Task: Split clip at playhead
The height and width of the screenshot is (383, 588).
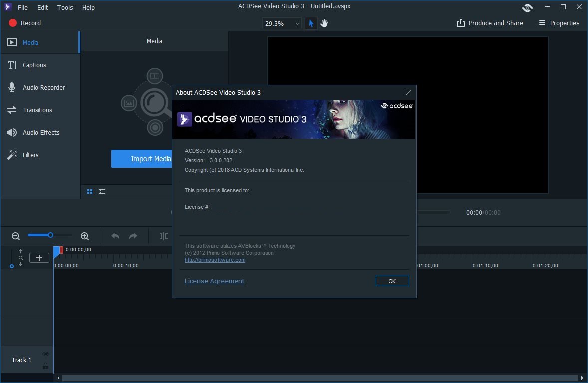Action: tap(164, 236)
